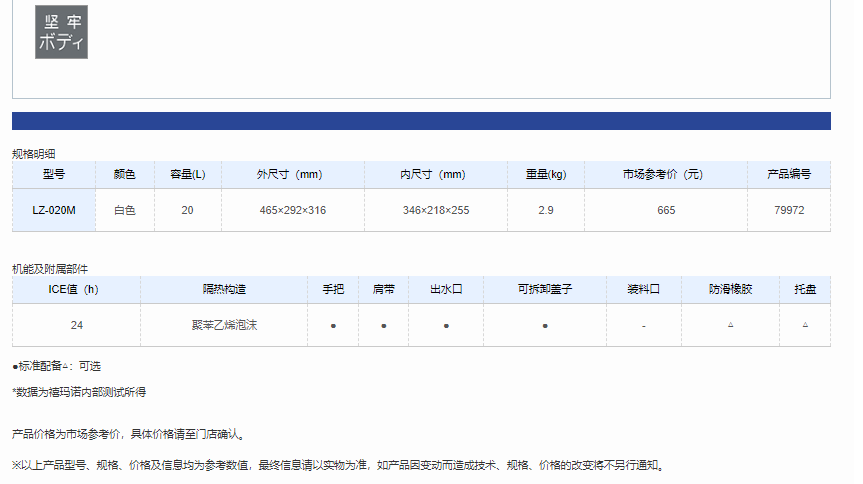Select the 型号 column header
The width and height of the screenshot is (863, 484).
pyautogui.click(x=54, y=175)
